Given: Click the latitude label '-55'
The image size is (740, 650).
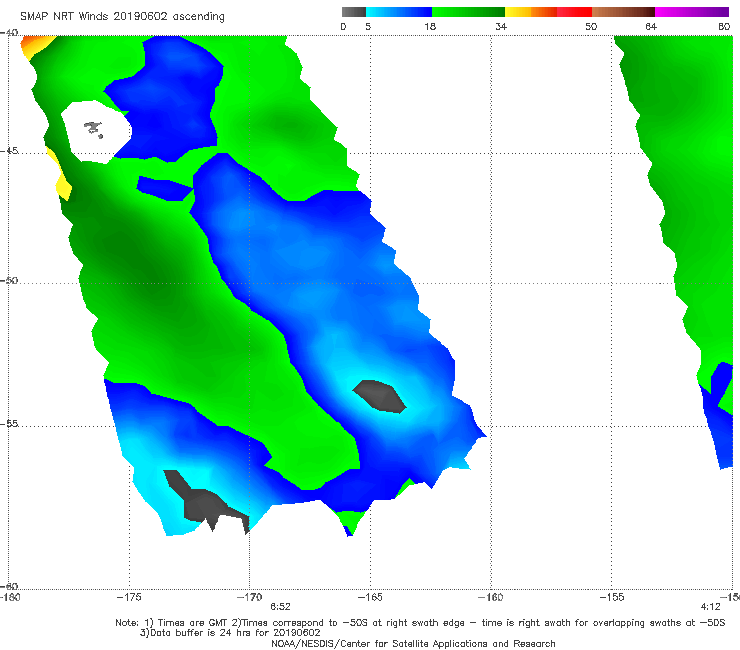Looking at the screenshot, I should [9, 423].
